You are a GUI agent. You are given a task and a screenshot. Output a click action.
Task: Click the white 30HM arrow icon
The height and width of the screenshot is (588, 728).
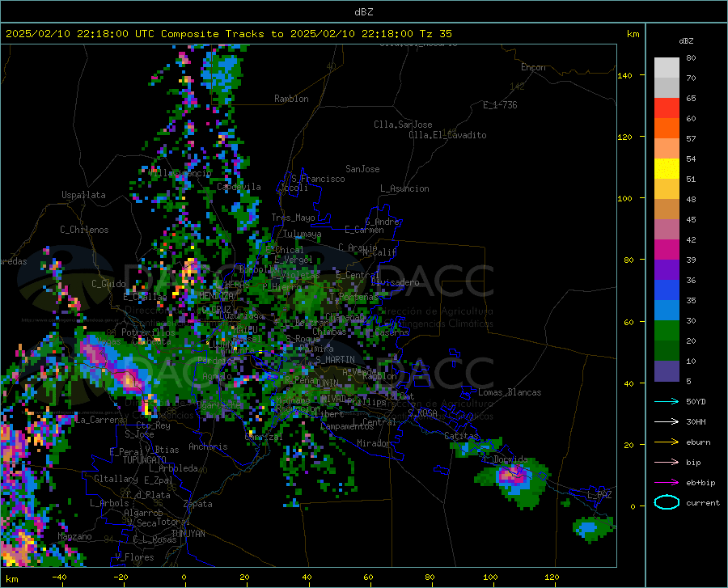click(667, 421)
